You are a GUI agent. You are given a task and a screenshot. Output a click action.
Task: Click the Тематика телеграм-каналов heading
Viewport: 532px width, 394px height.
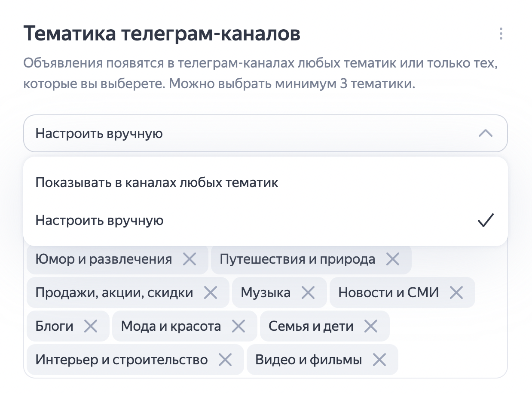pos(162,34)
